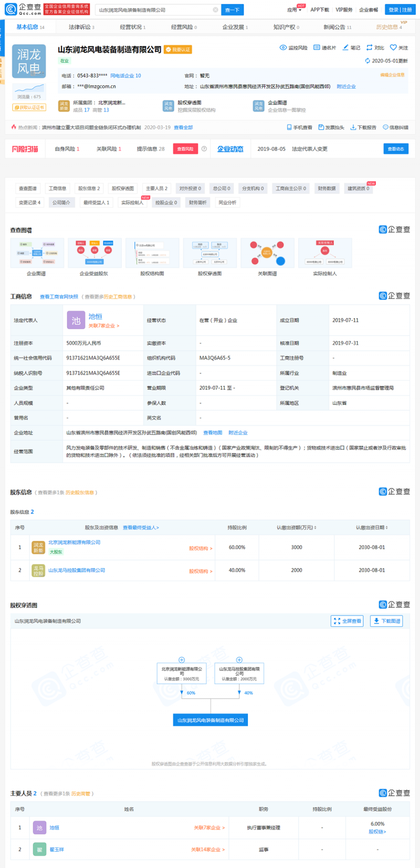Switch to the 新闻公告 tab
This screenshot has height=868, width=420.
tap(337, 27)
